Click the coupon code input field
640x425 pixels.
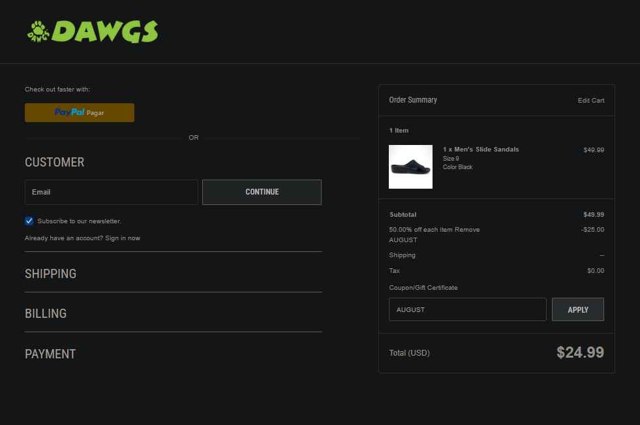click(x=467, y=309)
